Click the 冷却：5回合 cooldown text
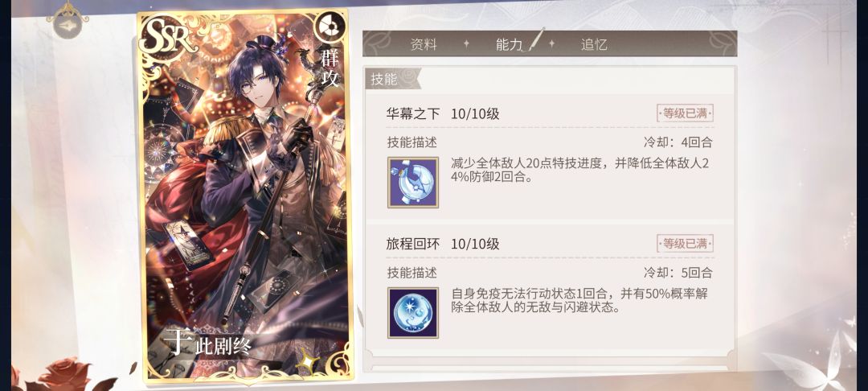Image resolution: width=868 pixels, height=391 pixels. pos(678,273)
